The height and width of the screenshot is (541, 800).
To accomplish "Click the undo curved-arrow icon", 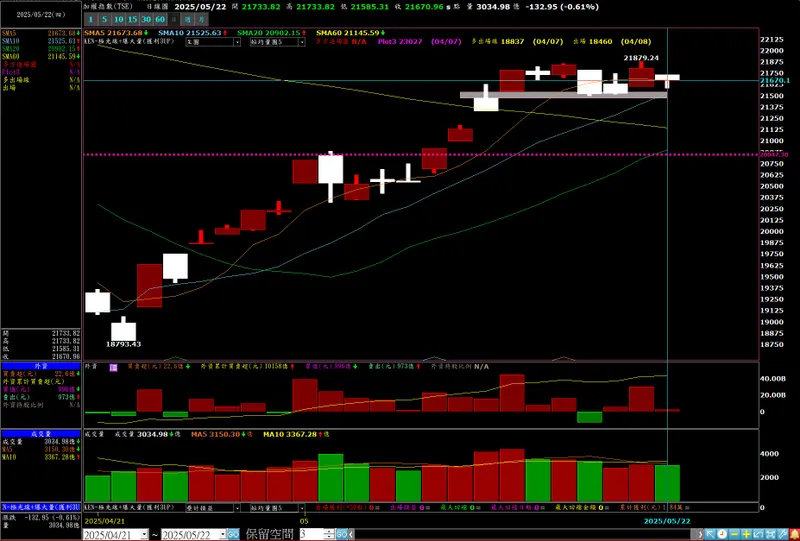I will pyautogui.click(x=759, y=534).
